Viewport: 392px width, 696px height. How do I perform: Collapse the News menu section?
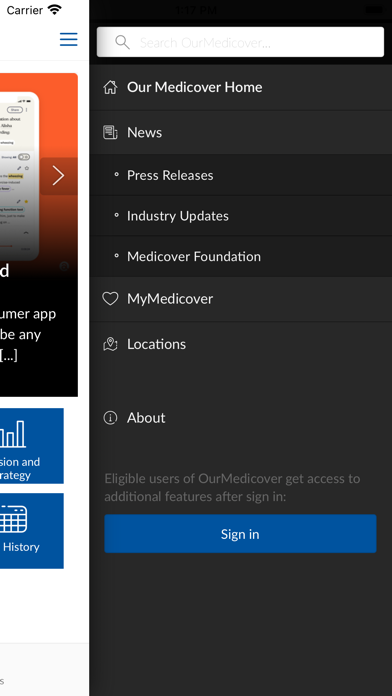click(241, 132)
